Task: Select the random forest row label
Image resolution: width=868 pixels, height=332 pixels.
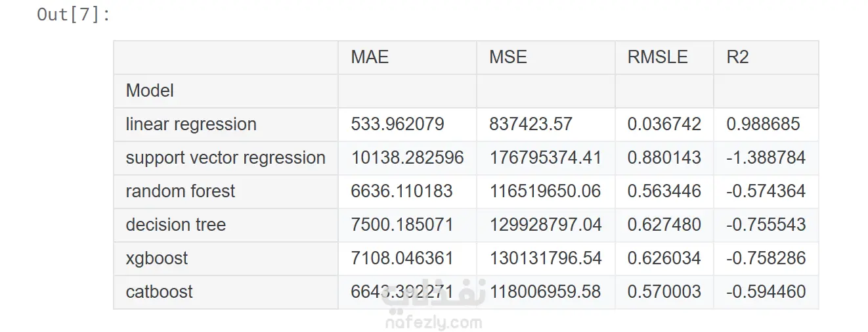Action: coord(181,191)
